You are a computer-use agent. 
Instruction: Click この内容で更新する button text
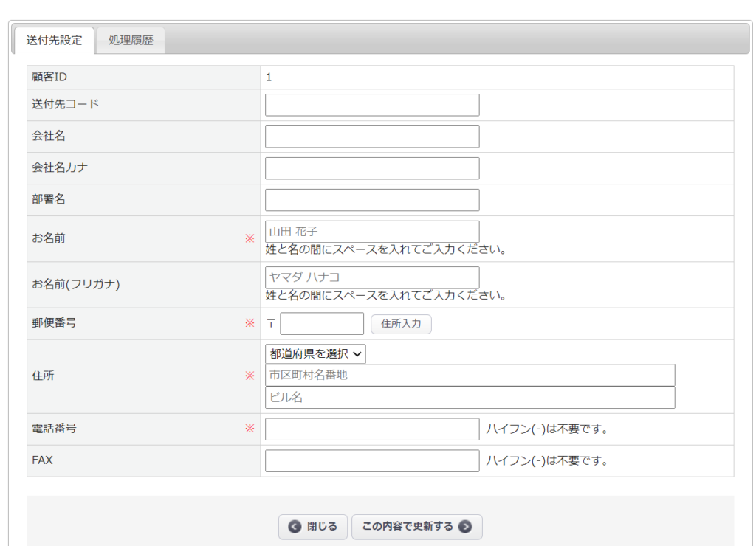[408, 527]
